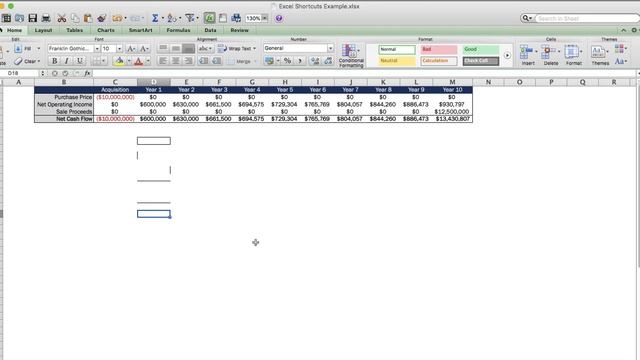Image resolution: width=640 pixels, height=360 pixels.
Task: Apply the Good cell style
Action: 480,49
